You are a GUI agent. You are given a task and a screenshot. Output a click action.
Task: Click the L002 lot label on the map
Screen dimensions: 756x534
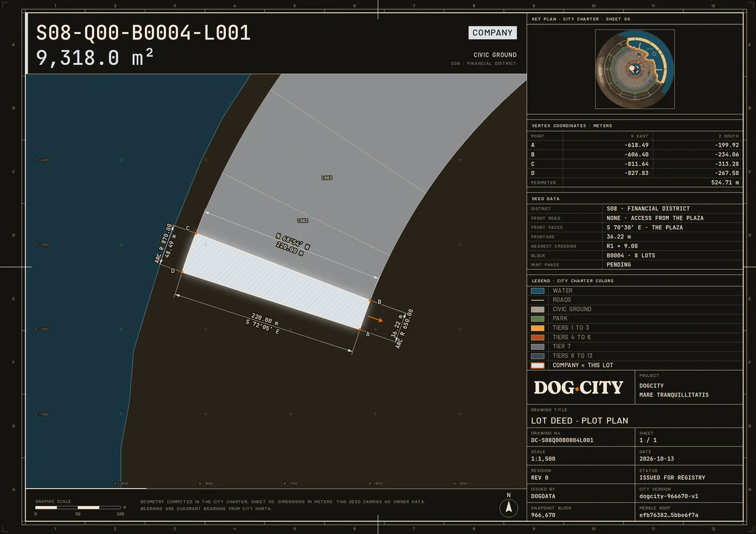[302, 220]
